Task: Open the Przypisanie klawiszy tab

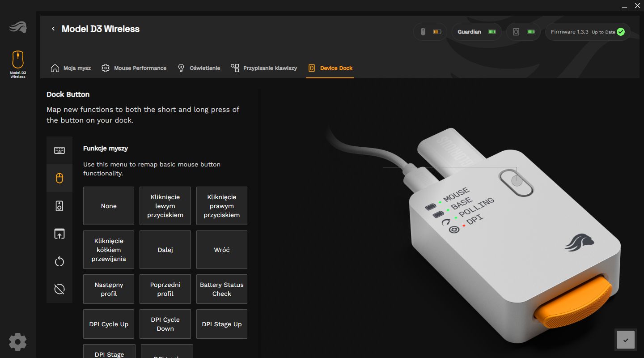Action: (x=264, y=68)
